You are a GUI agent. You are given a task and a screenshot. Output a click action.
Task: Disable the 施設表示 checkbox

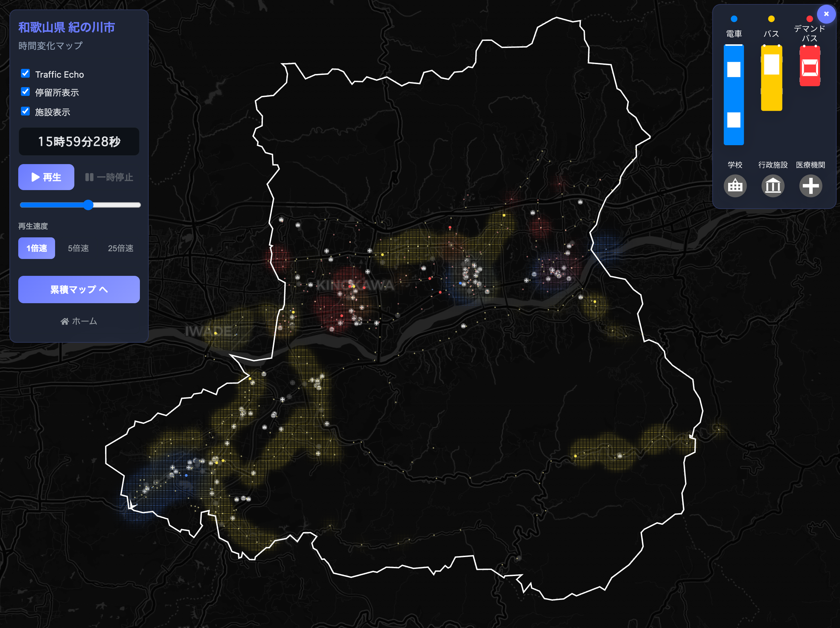25,111
